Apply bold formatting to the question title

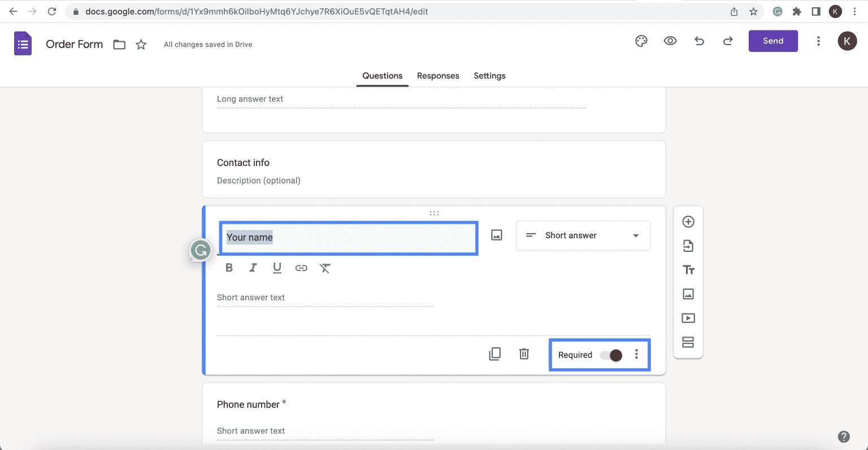coord(229,268)
